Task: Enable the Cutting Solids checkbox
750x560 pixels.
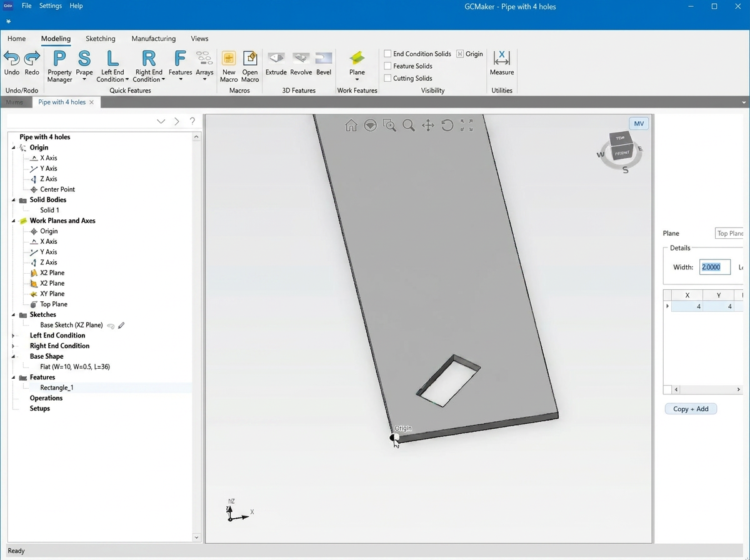Action: point(387,78)
